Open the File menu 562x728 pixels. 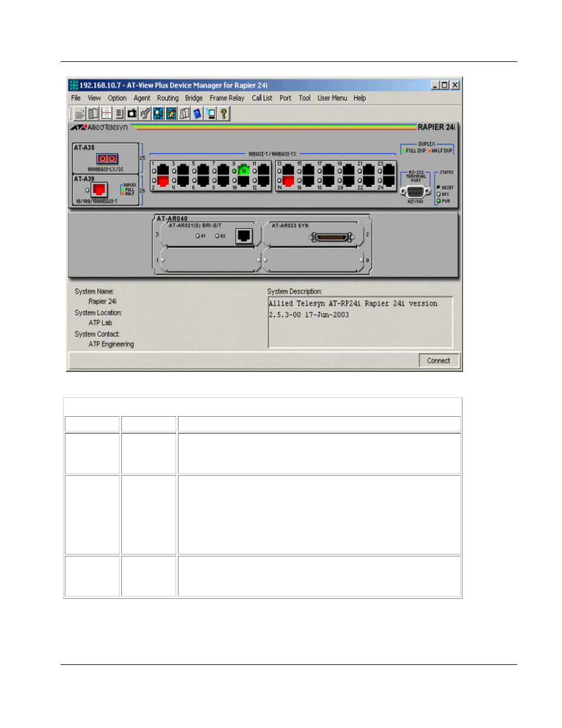[x=76, y=98]
